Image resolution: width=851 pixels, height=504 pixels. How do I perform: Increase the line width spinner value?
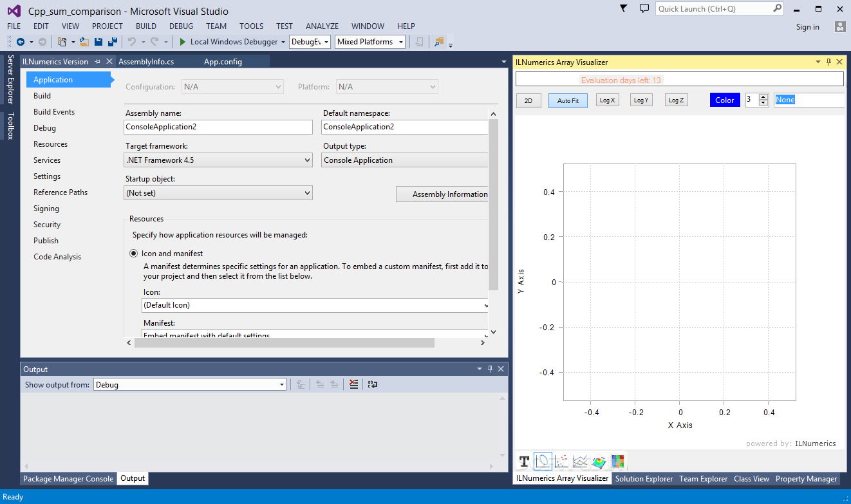point(763,97)
